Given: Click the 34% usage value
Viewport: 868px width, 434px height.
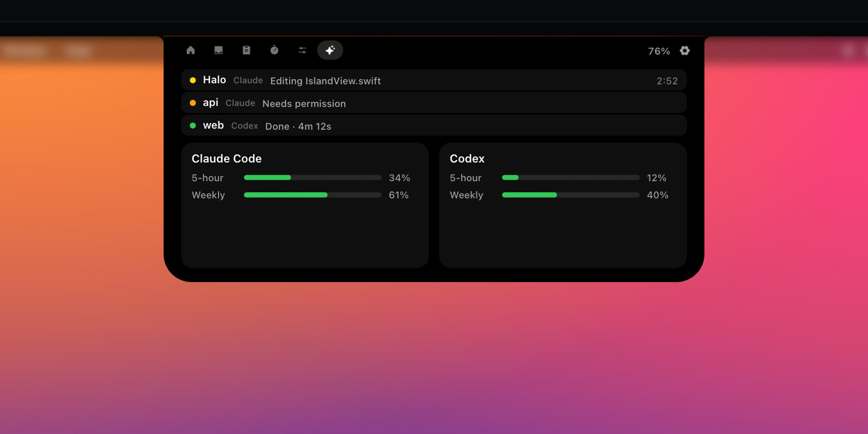Looking at the screenshot, I should tap(399, 178).
